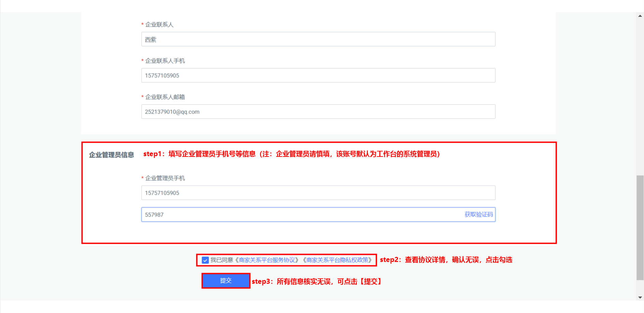This screenshot has width=644, height=313.
Task: Click the scrollbar up arrow
Action: pos(640,15)
